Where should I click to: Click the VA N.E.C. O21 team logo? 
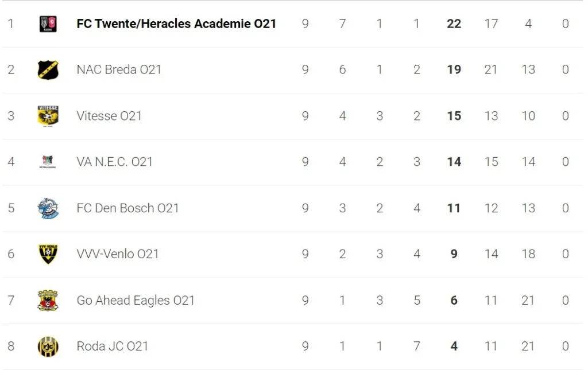(48, 162)
